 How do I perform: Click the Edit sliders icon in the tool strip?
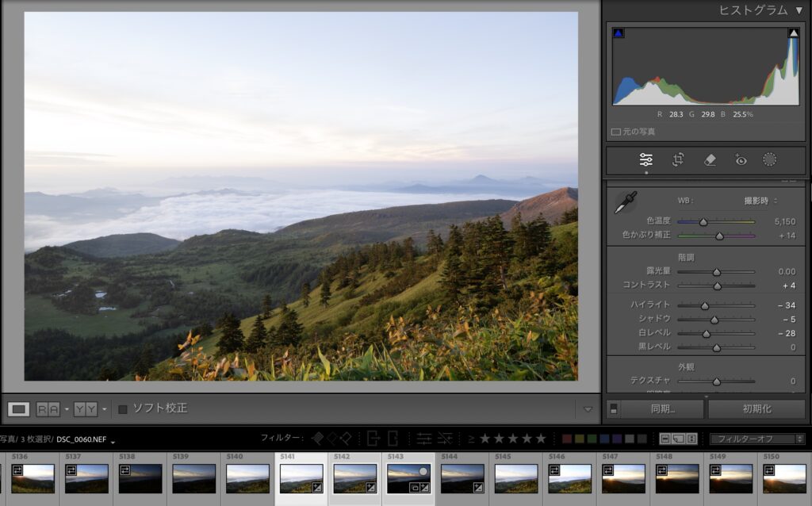pyautogui.click(x=646, y=159)
